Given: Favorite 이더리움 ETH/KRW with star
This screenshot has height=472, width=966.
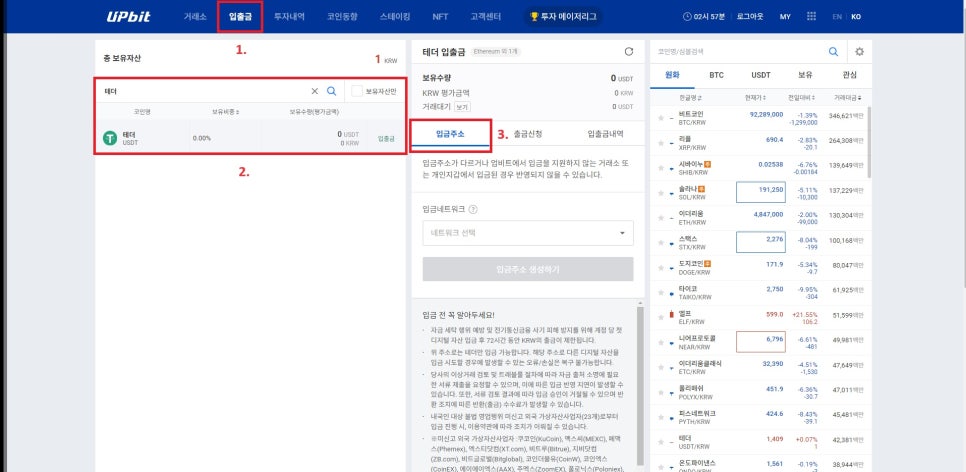Looking at the screenshot, I should (x=660, y=218).
